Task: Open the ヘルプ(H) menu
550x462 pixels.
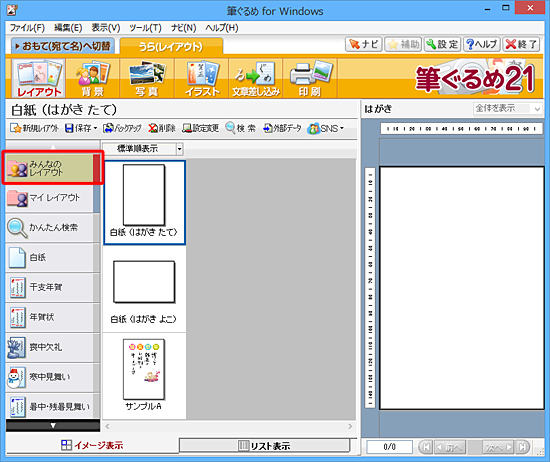Action: pyautogui.click(x=222, y=28)
